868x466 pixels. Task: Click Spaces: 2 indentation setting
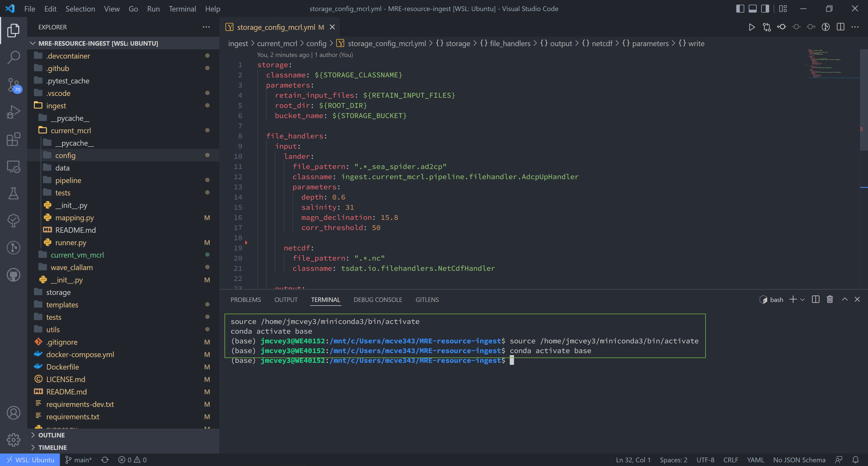673,460
